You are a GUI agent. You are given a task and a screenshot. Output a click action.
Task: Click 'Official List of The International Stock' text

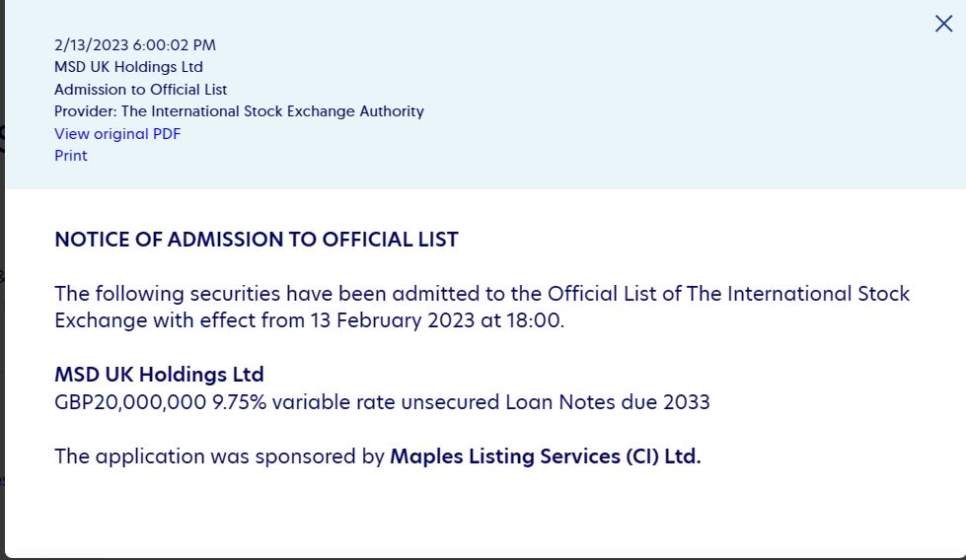[x=728, y=294]
